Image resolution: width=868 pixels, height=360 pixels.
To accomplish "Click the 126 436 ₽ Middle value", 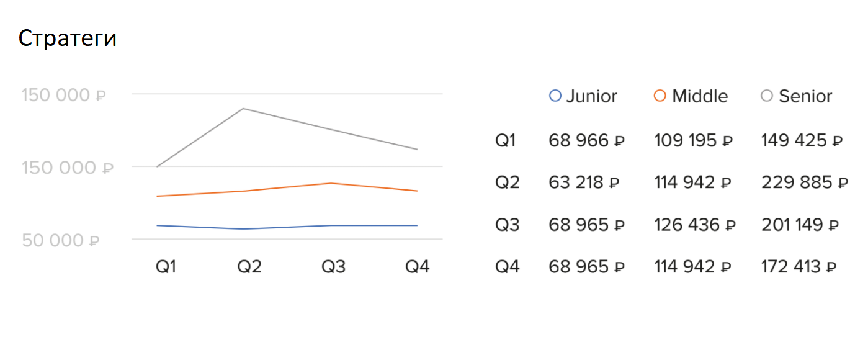I will point(694,225).
